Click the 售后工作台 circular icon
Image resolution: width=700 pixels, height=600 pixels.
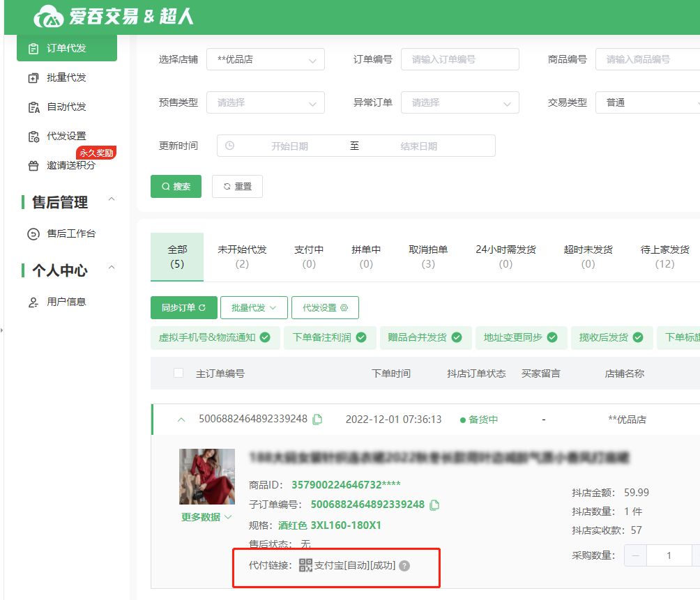33,233
